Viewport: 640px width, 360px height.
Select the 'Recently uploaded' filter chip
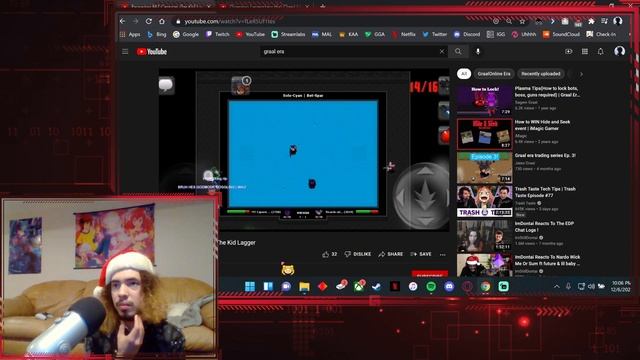pyautogui.click(x=540, y=74)
